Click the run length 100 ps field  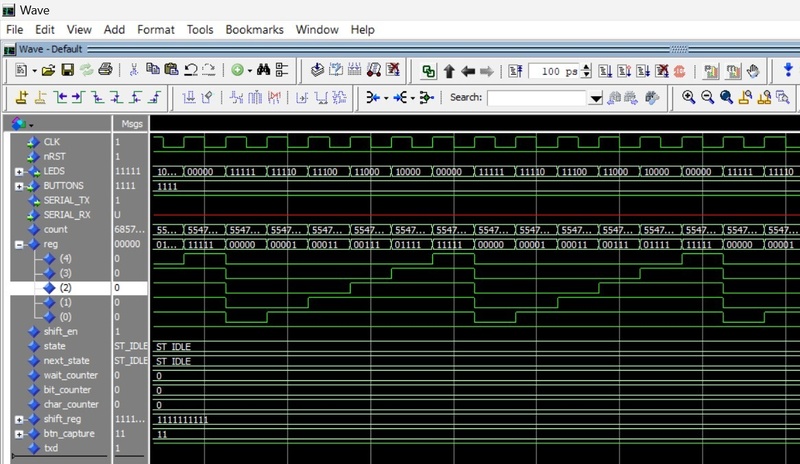555,71
